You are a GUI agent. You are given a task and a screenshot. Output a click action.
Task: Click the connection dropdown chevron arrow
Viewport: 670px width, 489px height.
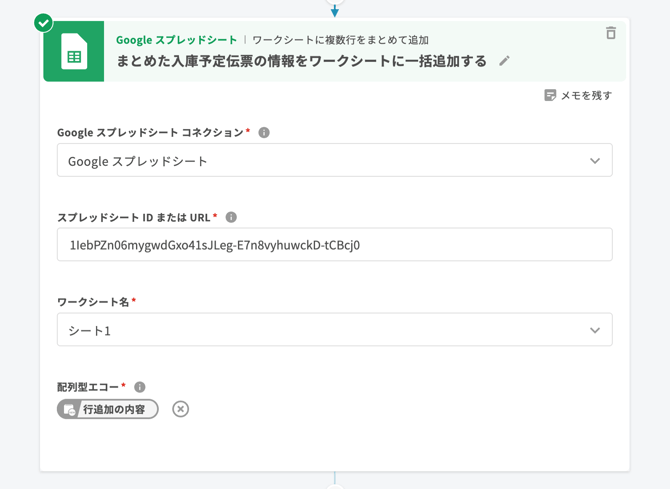click(x=595, y=161)
